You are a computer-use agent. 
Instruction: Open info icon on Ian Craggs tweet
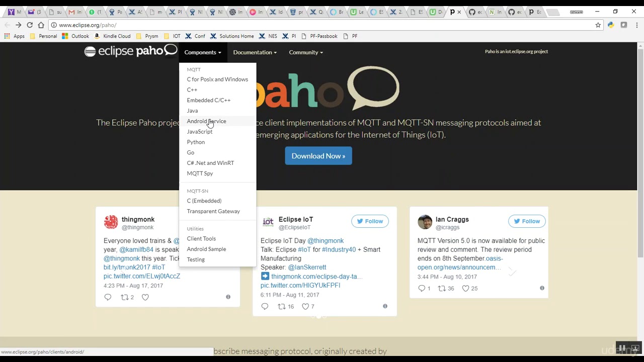pos(542,288)
